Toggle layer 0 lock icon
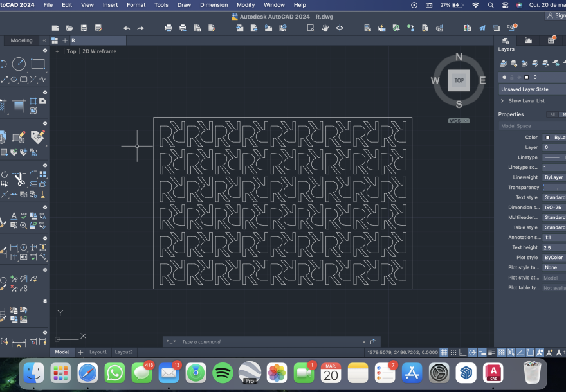 [x=512, y=77]
